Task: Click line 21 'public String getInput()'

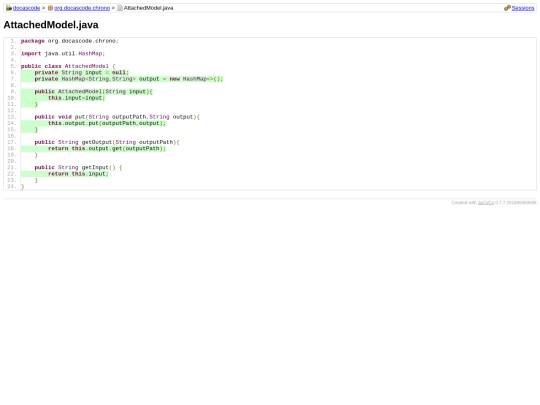Action: click(x=78, y=167)
